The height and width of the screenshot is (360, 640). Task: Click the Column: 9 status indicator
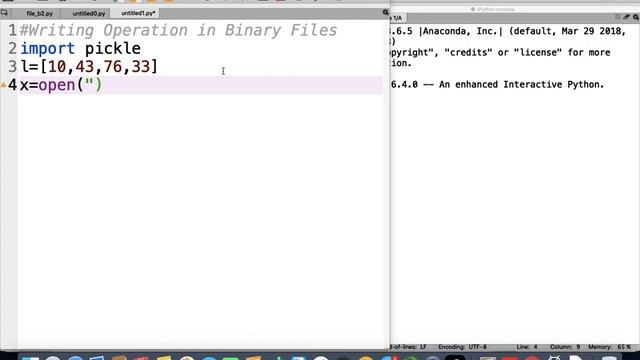(564, 347)
